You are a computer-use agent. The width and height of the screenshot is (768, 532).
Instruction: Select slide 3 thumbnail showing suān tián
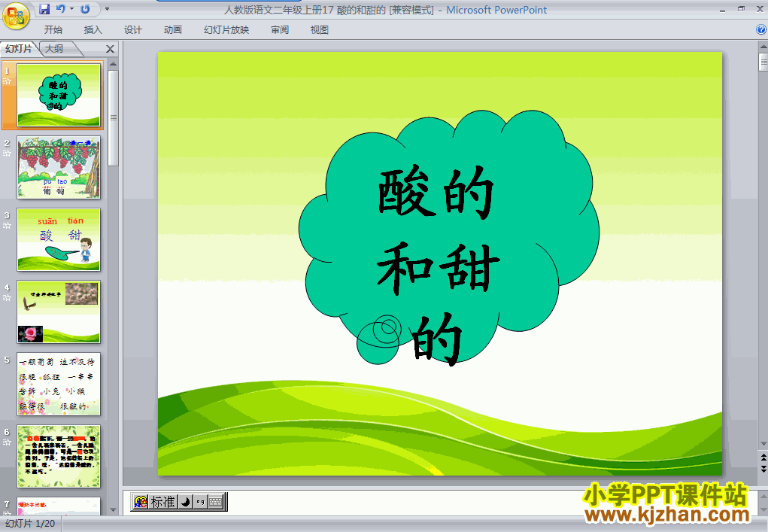[x=59, y=239]
